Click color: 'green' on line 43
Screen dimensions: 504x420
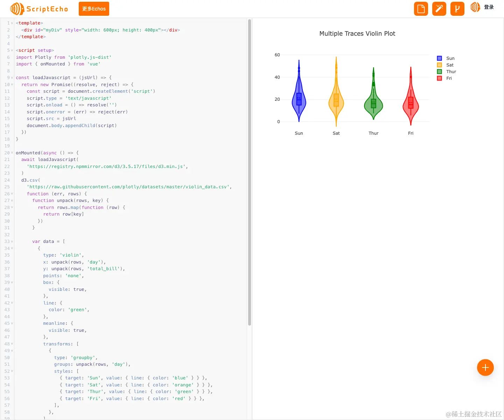(68, 310)
